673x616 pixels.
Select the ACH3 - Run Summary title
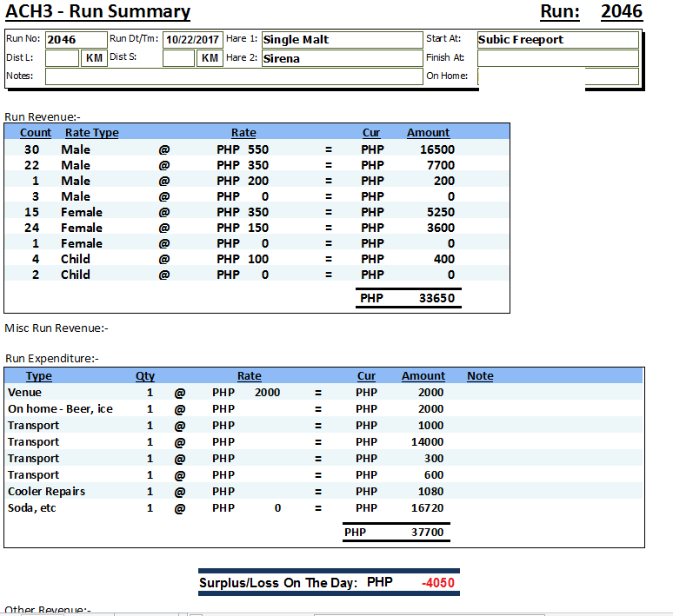pos(97,12)
